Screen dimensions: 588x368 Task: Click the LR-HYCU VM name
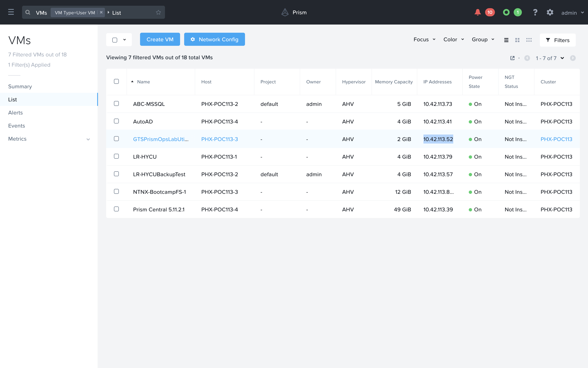145,157
